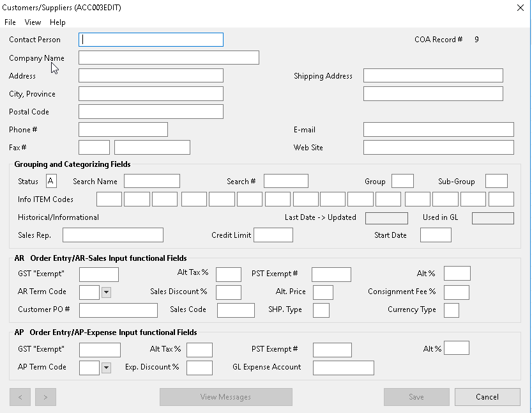The image size is (532, 413).
Task: Click the first Info ITEM Codes box
Action: pyautogui.click(x=109, y=199)
